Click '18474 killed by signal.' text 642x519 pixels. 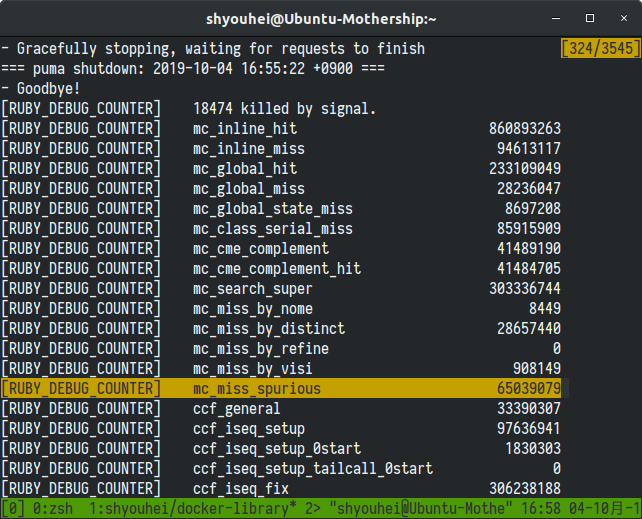(284, 108)
